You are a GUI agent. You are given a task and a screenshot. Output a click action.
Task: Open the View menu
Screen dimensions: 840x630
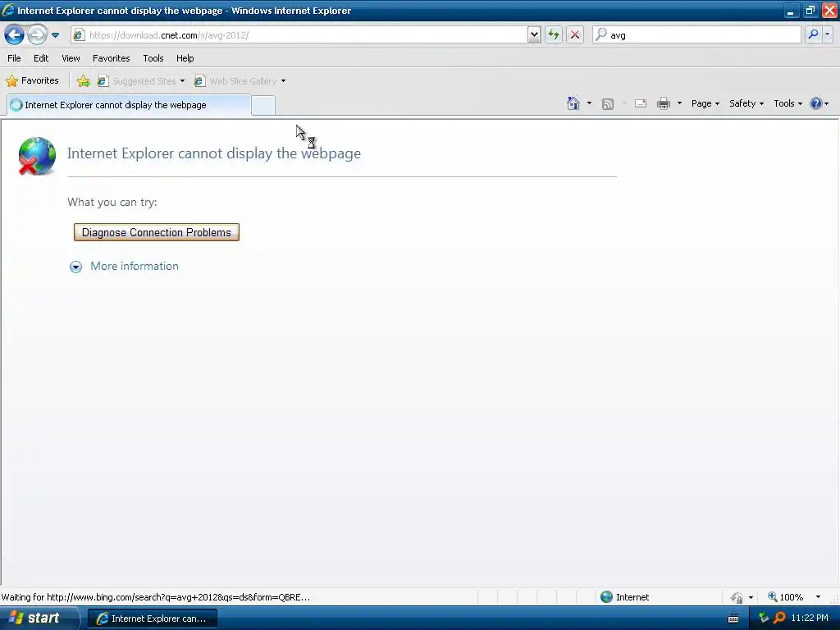pyautogui.click(x=71, y=58)
